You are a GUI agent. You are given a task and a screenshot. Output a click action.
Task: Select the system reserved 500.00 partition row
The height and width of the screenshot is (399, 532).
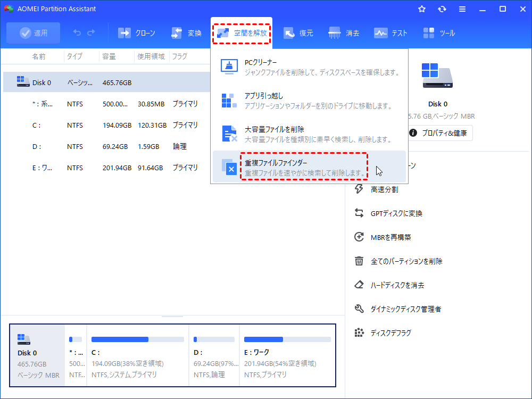click(107, 104)
